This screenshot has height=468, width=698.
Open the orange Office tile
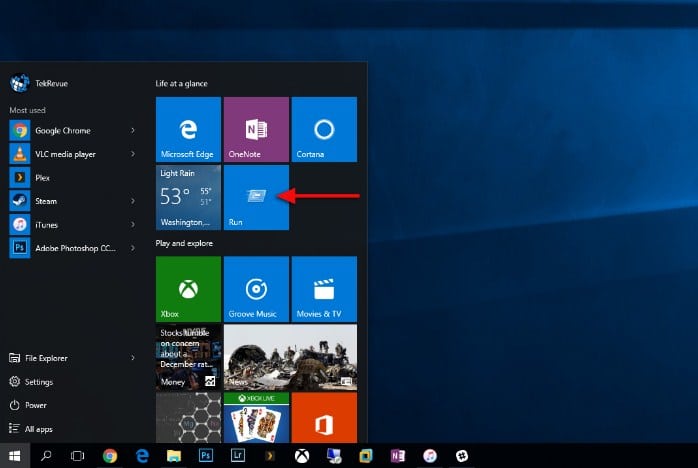[x=324, y=418]
